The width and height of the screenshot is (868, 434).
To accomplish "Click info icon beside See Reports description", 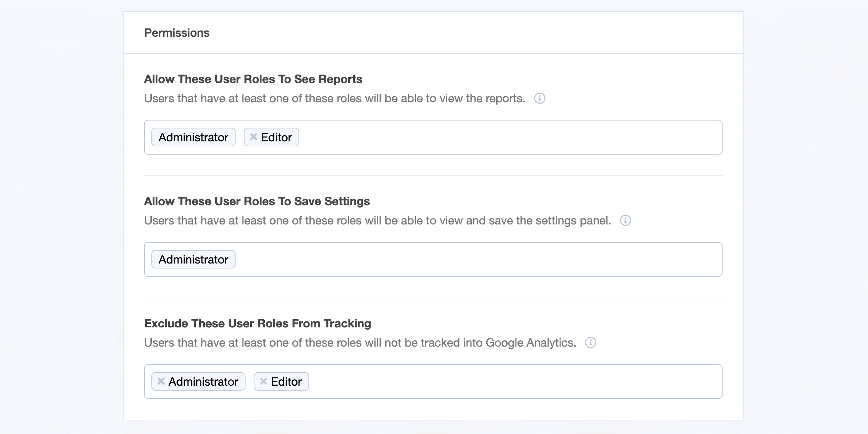I will pos(539,98).
